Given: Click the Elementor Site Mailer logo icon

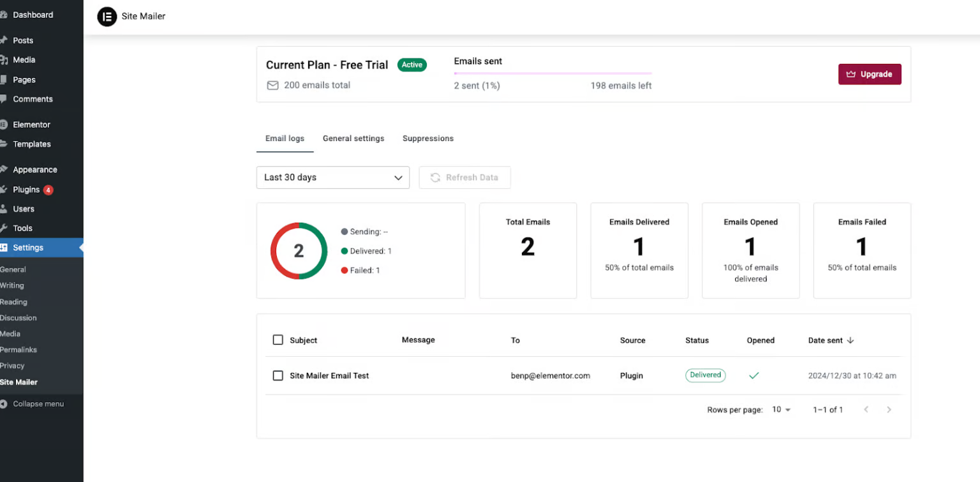Looking at the screenshot, I should pos(107,17).
